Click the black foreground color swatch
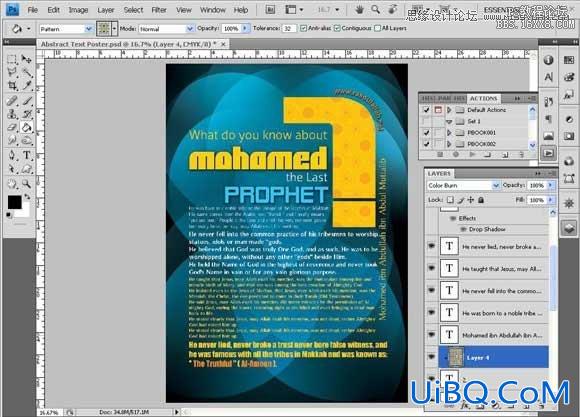 pos(14,202)
